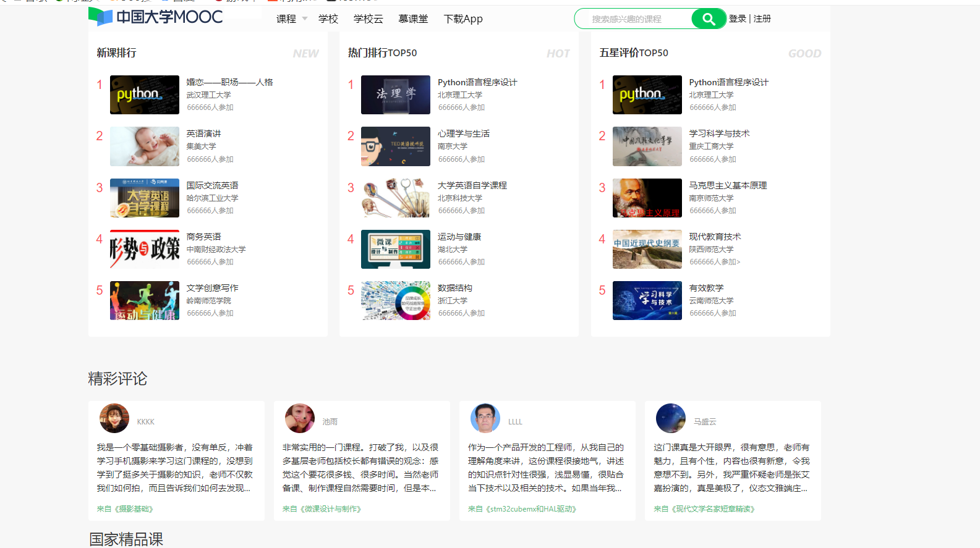Click the 国际交流英语 course title
Screen dimensions: 980x548
(x=213, y=185)
